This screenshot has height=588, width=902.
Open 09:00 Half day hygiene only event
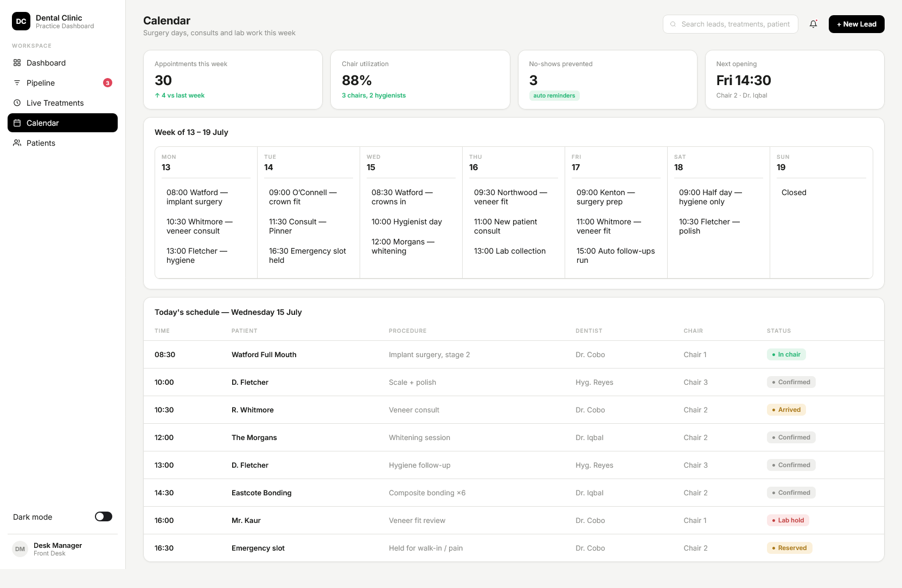click(x=711, y=197)
